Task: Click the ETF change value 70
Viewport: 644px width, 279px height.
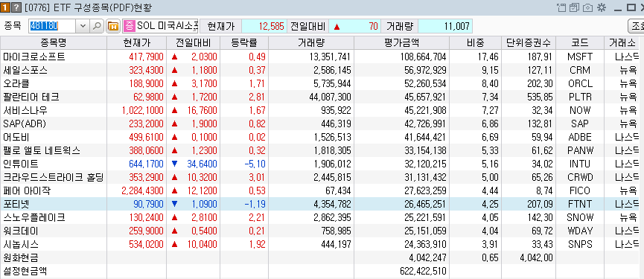Action: 373,26
